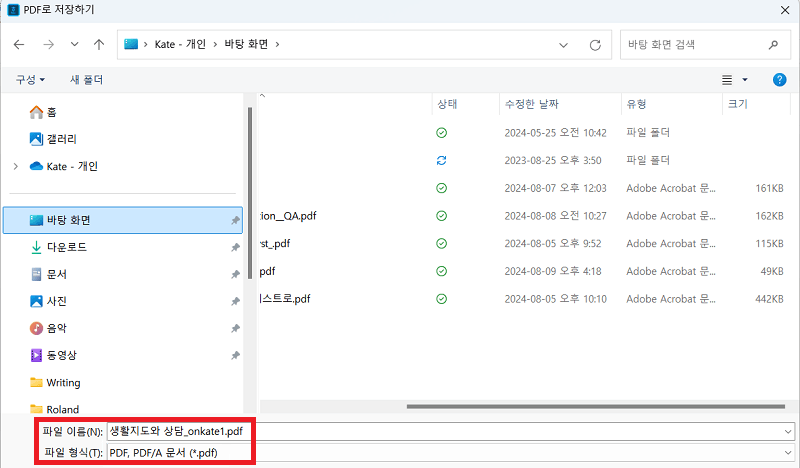Expand the 'Kate - 개인' OneDrive node

(16, 166)
